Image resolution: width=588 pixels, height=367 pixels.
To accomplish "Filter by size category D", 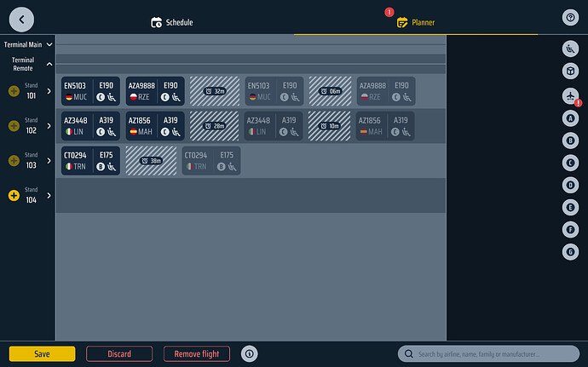I will coord(570,185).
